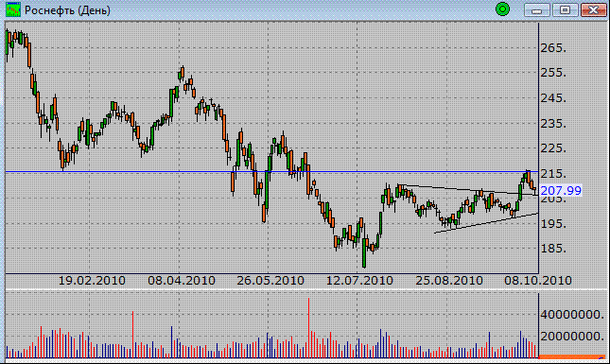610x364 pixels.
Task: Click the 185. price axis label
Action: point(553,248)
